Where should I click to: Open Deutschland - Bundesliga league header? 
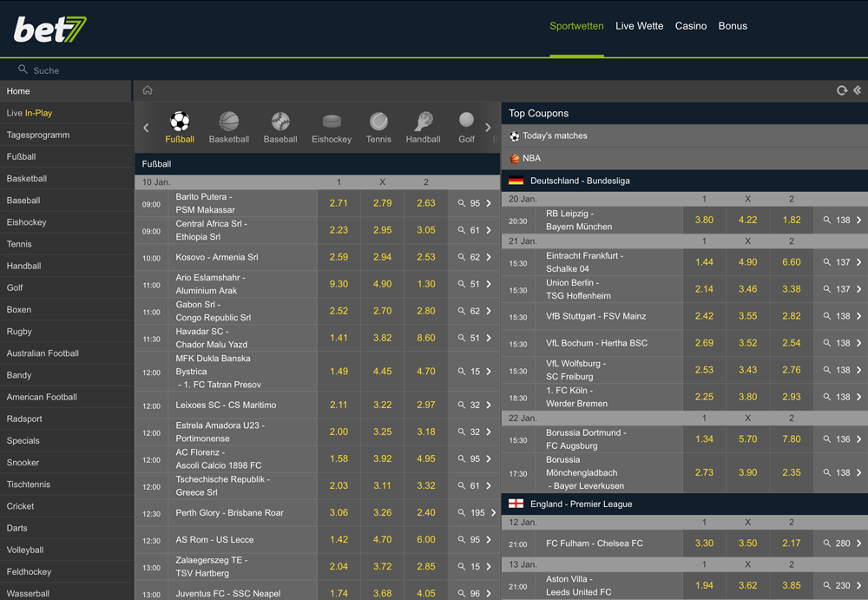[685, 181]
